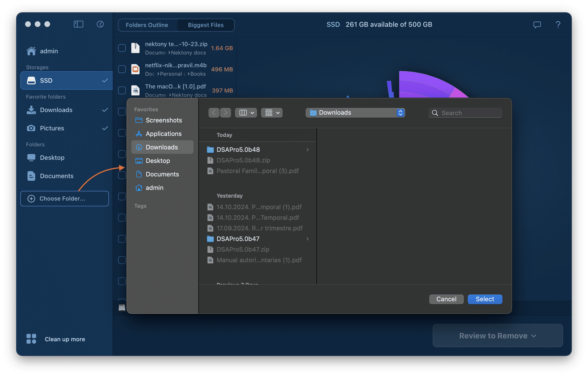Image resolution: width=588 pixels, height=376 pixels.
Task: Click the Applications icon in dialog Favorites
Action: pos(139,134)
